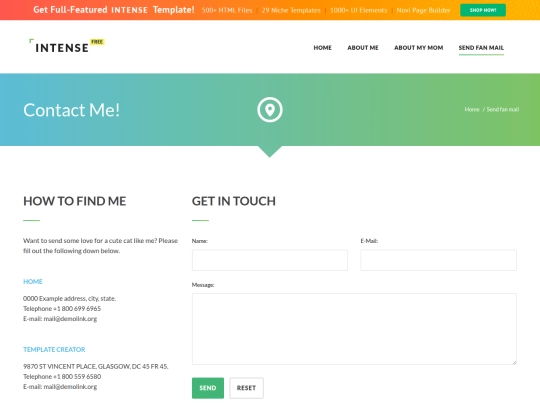Open the About Me menu item

click(x=363, y=48)
